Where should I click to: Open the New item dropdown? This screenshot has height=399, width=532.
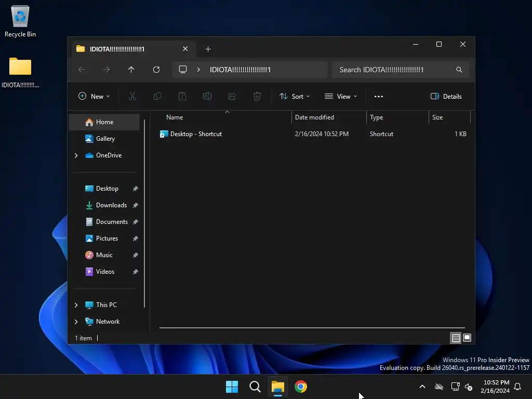click(95, 96)
